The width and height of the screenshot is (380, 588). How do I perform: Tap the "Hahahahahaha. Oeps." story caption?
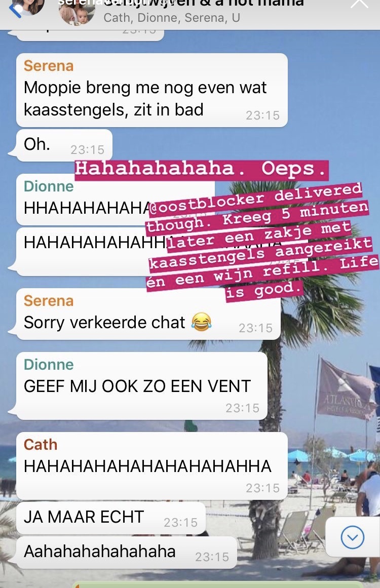pyautogui.click(x=201, y=170)
